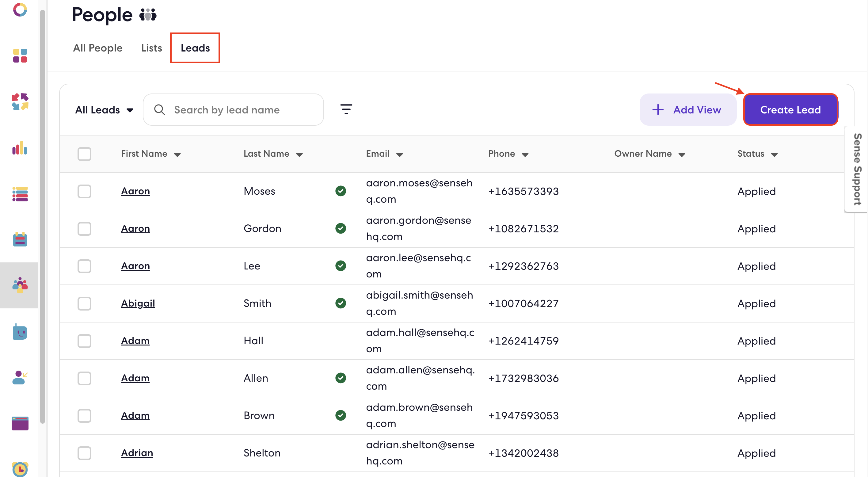Open the First Name column dropdown

coord(177,155)
